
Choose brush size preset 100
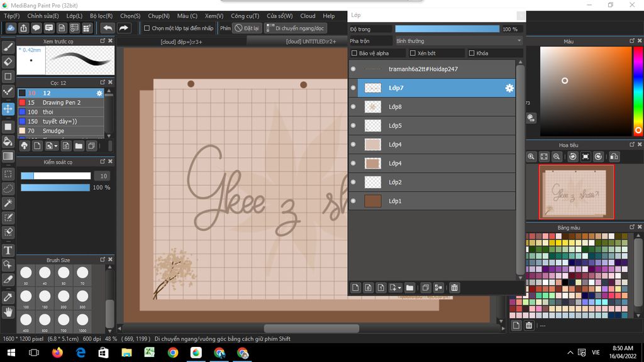(26, 297)
